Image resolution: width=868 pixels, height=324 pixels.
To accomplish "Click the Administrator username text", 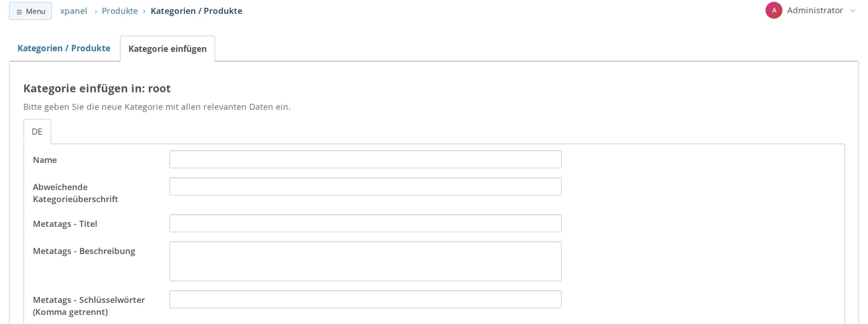I will 815,10.
